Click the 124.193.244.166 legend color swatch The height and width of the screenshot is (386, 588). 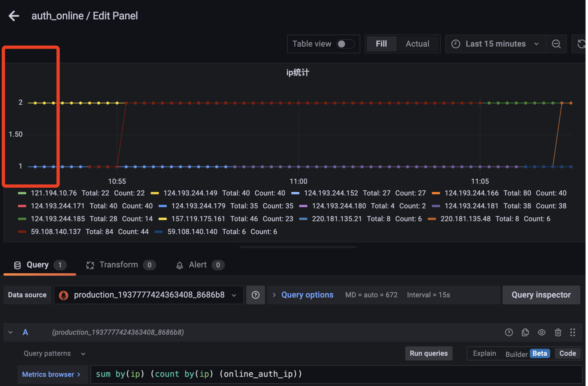[436, 193]
